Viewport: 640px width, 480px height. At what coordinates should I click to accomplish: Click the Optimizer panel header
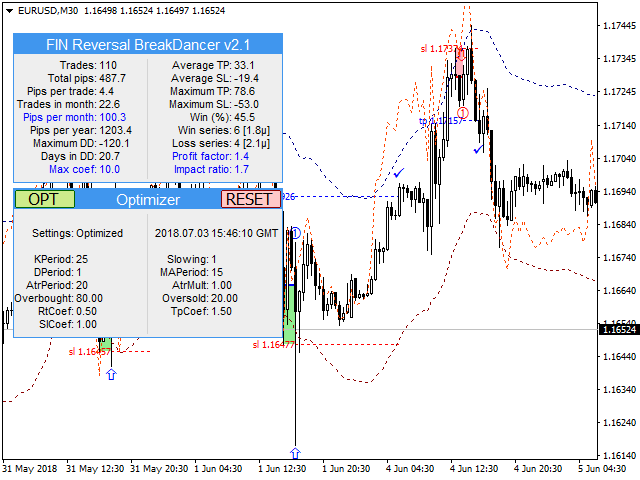coord(148,199)
